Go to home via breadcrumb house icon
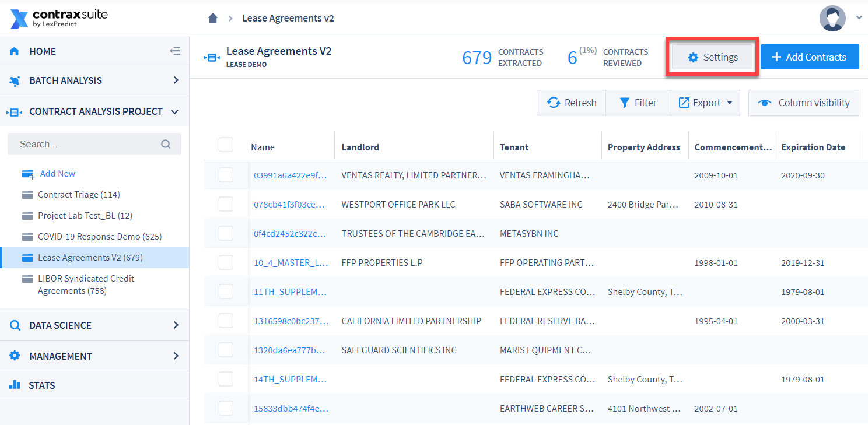 coord(213,18)
